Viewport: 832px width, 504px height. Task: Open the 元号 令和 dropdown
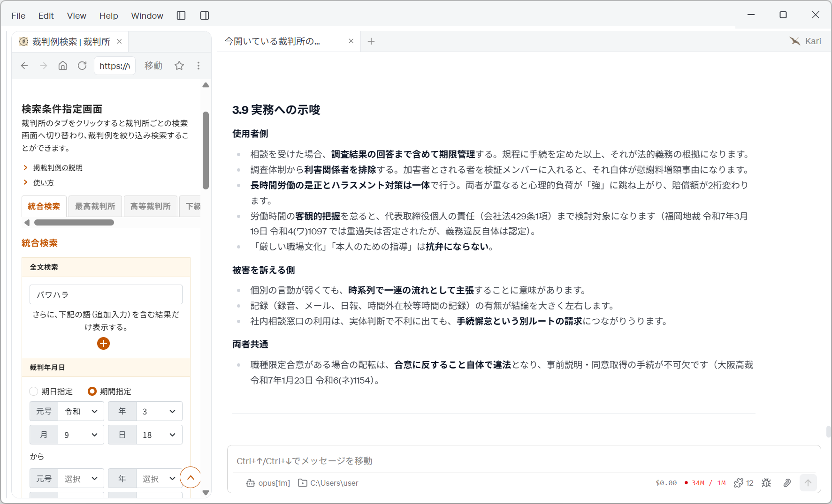(81, 411)
